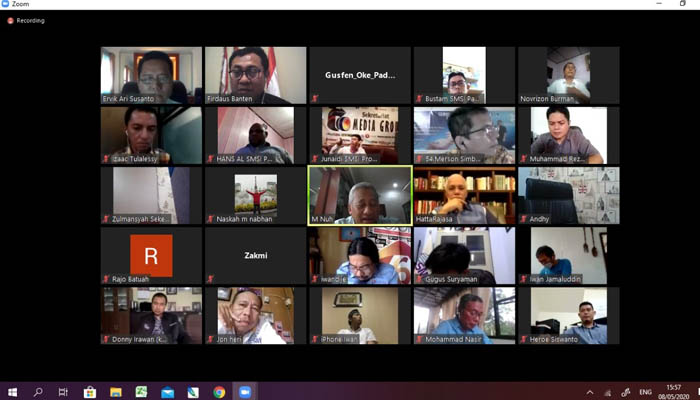The height and width of the screenshot is (400, 700).
Task: Open the ENG language input selector
Action: [x=645, y=391]
